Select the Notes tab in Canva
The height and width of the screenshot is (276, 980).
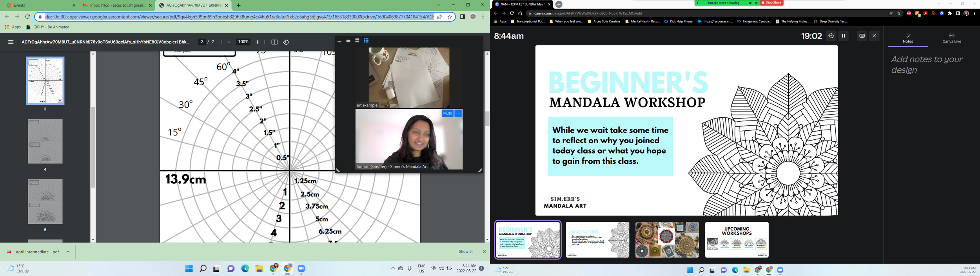(x=908, y=38)
